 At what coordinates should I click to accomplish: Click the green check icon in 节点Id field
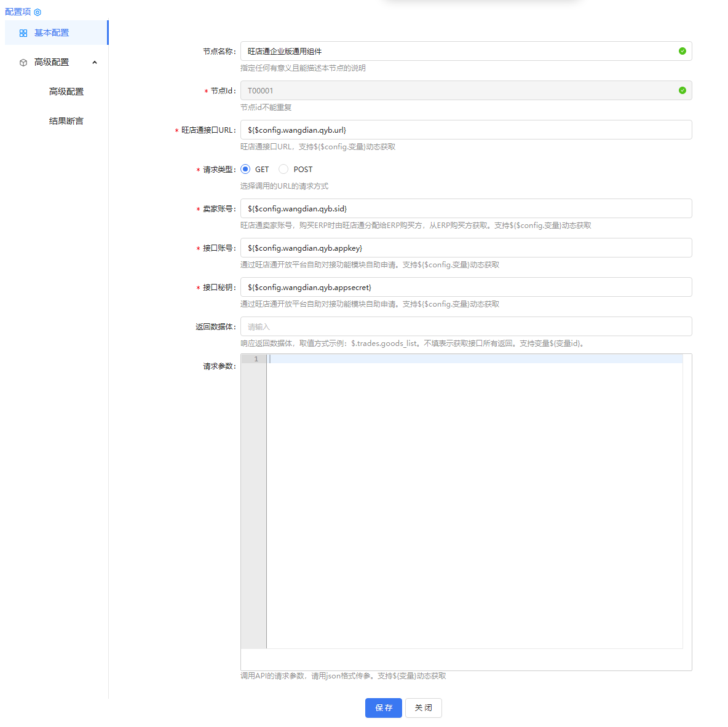682,90
